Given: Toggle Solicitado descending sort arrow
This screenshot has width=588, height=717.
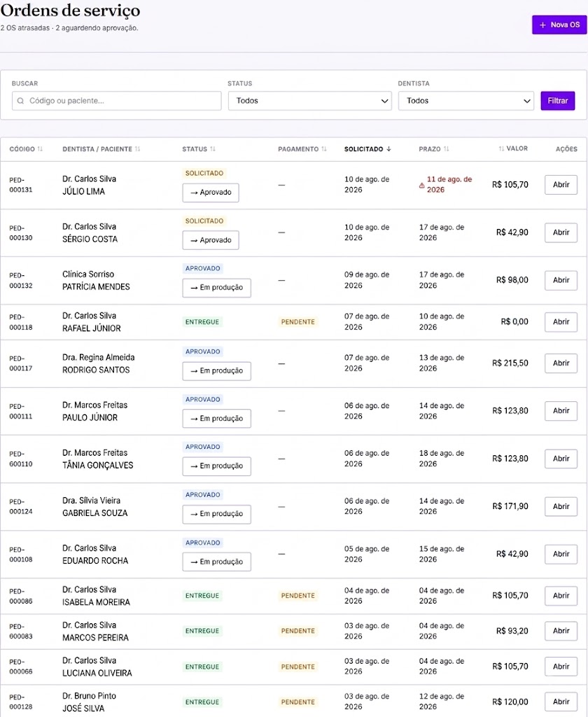Looking at the screenshot, I should pos(388,149).
